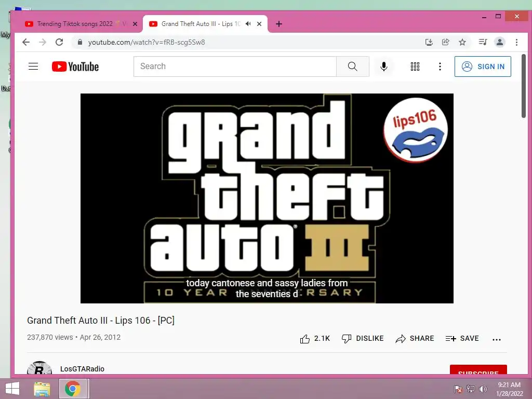Open the Windows Start menu

coord(12,389)
